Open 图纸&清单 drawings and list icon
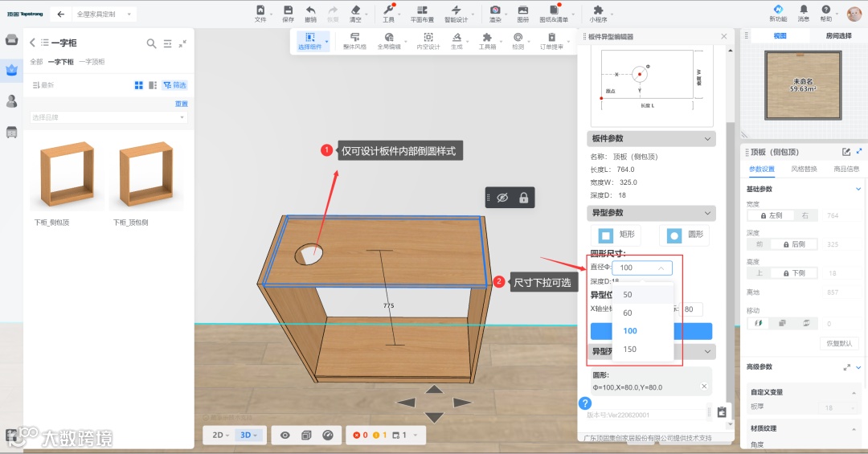The height and width of the screenshot is (454, 868). coord(554,10)
